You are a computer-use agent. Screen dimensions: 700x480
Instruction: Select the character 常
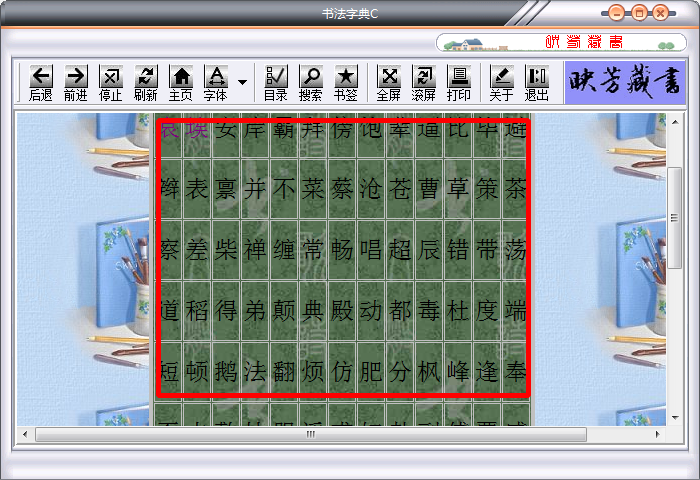[x=313, y=250]
